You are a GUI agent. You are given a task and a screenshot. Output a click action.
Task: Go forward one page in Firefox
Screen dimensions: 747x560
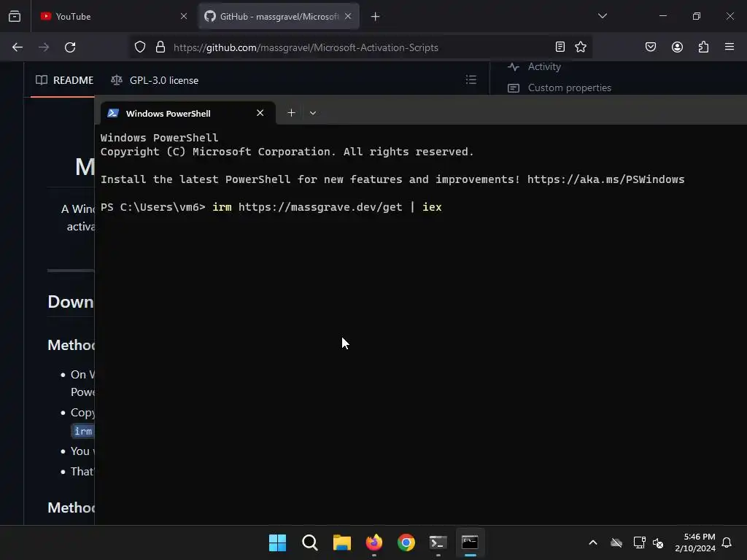pyautogui.click(x=44, y=47)
